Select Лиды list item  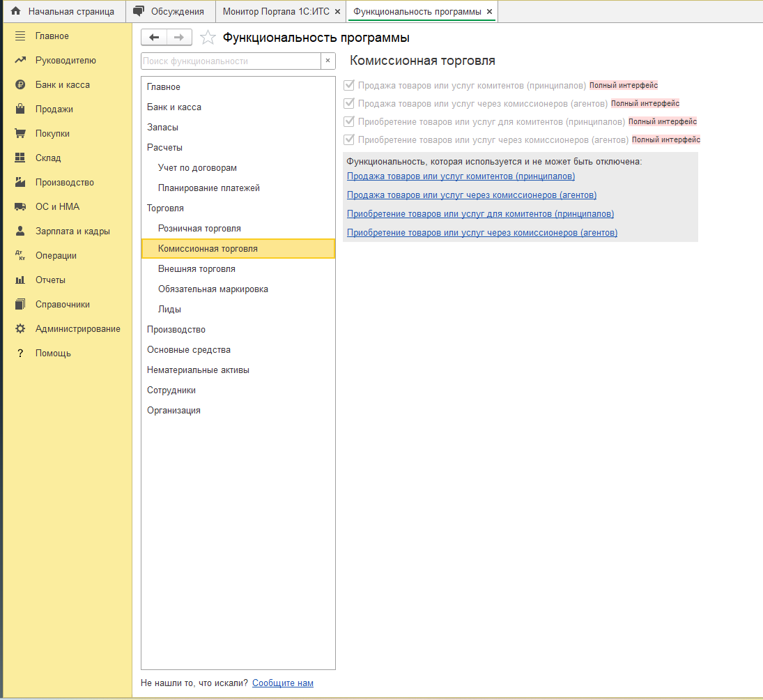point(238,309)
